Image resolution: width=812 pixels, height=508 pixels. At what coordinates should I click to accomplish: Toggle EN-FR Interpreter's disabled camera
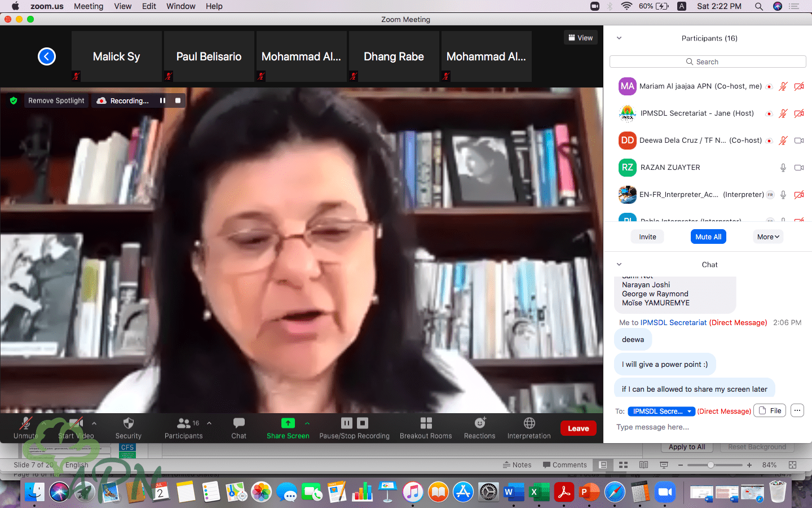(799, 195)
